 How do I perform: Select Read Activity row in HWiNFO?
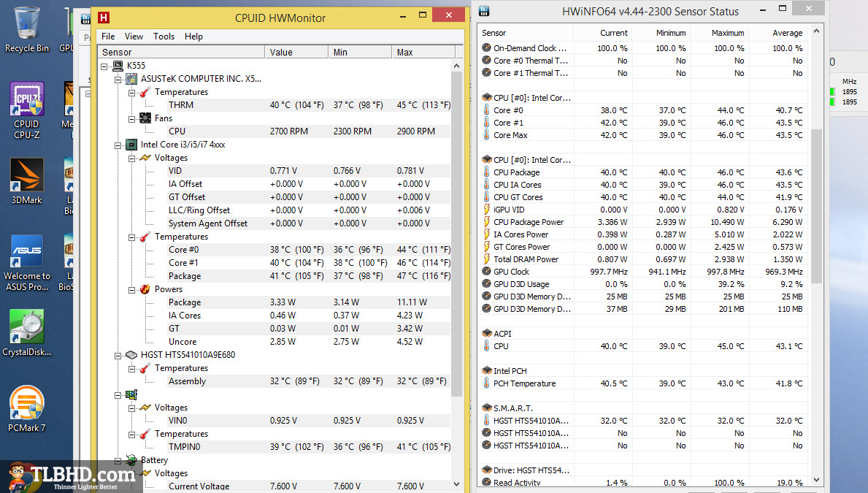click(642, 483)
